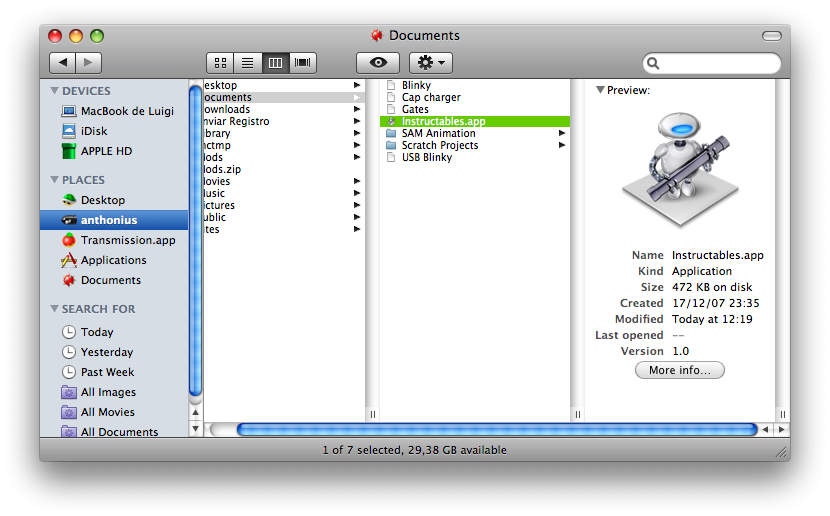Click the Quick Look eye button
Viewport: 830px width, 516px height.
[x=378, y=63]
